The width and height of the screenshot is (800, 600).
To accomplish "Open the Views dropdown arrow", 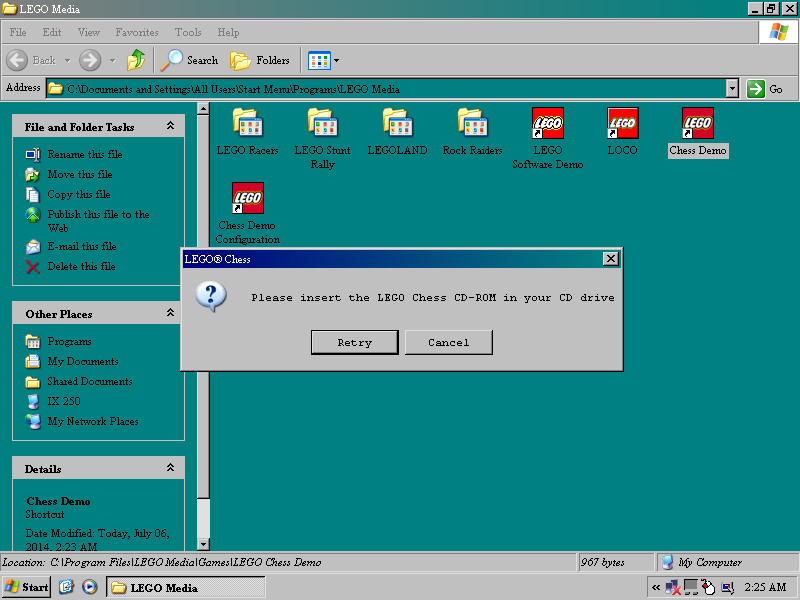I will (336, 61).
